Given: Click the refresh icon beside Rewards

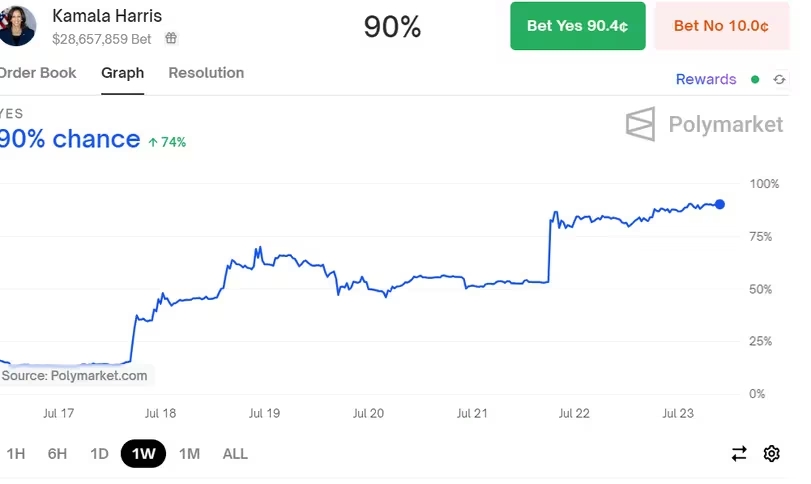Looking at the screenshot, I should tap(779, 79).
